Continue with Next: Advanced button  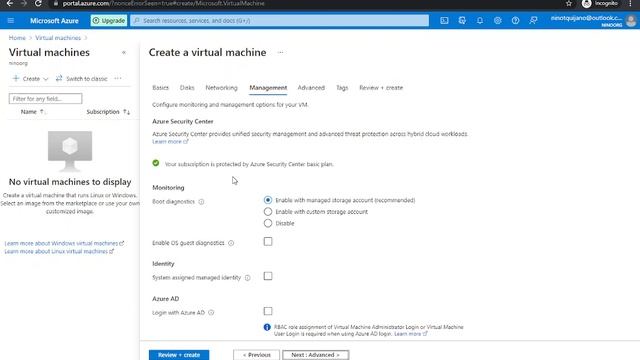click(x=316, y=355)
